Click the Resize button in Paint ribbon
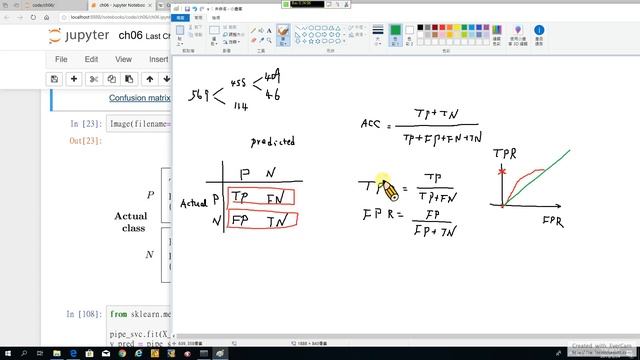Viewport: 640px width, 360px height. point(233,35)
